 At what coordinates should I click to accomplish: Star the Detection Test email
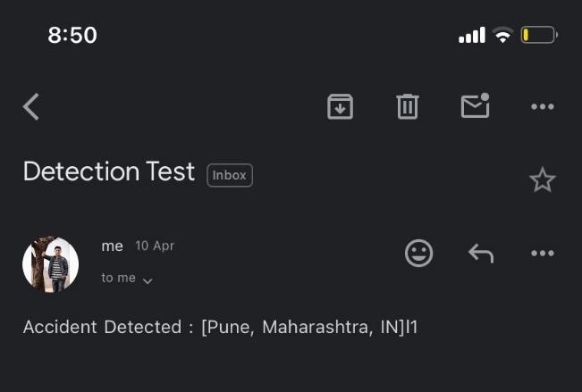pyautogui.click(x=542, y=180)
